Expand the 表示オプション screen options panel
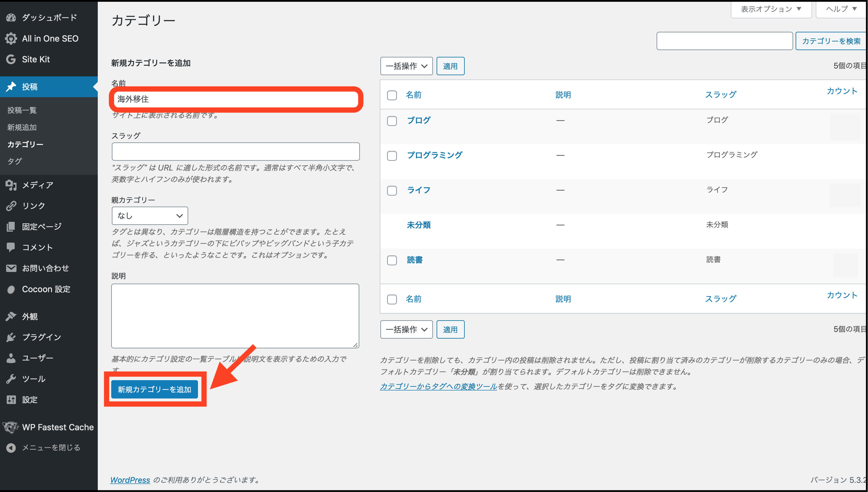The width and height of the screenshot is (868, 492). tap(771, 9)
